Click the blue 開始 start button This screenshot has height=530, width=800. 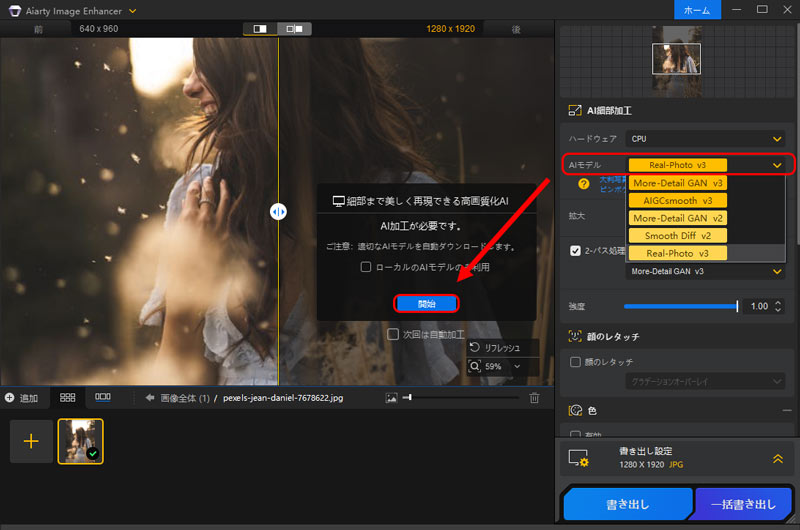coord(427,304)
